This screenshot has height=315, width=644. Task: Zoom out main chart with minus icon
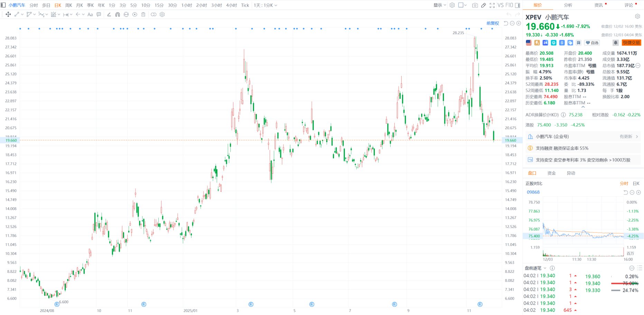(x=512, y=23)
